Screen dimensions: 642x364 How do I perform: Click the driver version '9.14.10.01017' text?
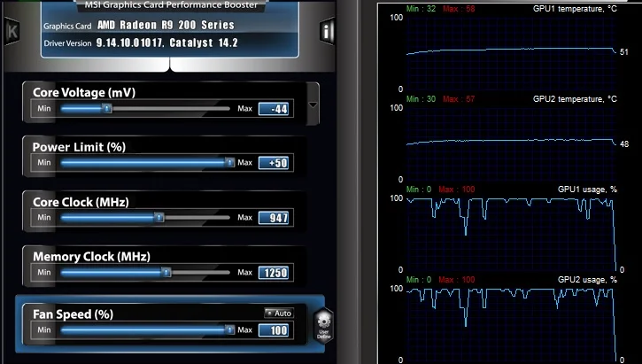(x=130, y=43)
